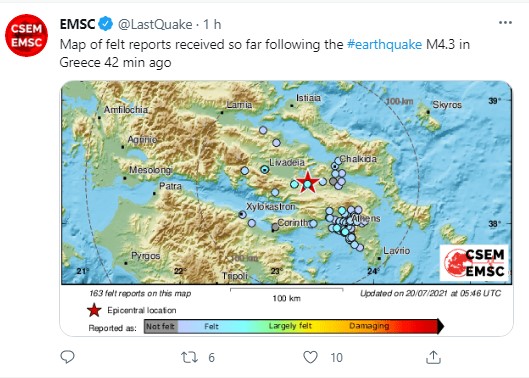Image resolution: width=529 pixels, height=378 pixels.
Task: Click the blue verified badge
Action: coord(106,24)
